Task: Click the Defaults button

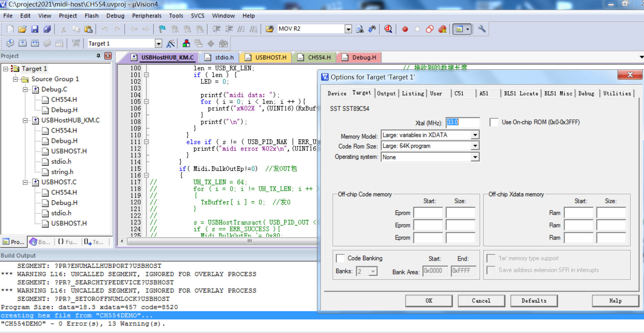Action: (x=534, y=301)
